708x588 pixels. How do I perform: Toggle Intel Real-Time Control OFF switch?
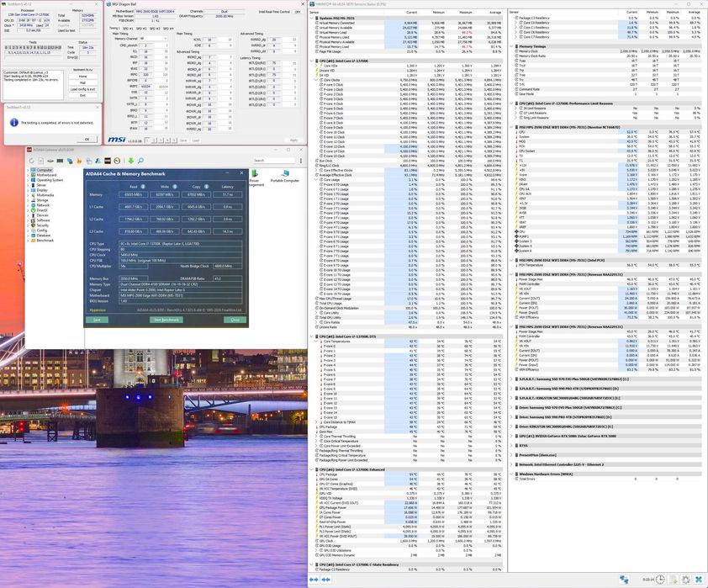tap(298, 12)
